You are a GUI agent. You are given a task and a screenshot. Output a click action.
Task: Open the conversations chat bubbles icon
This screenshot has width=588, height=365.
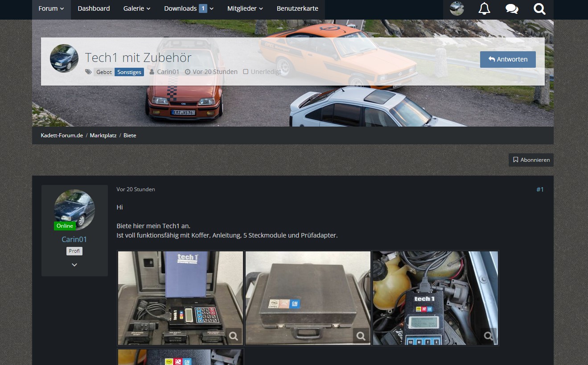click(512, 9)
